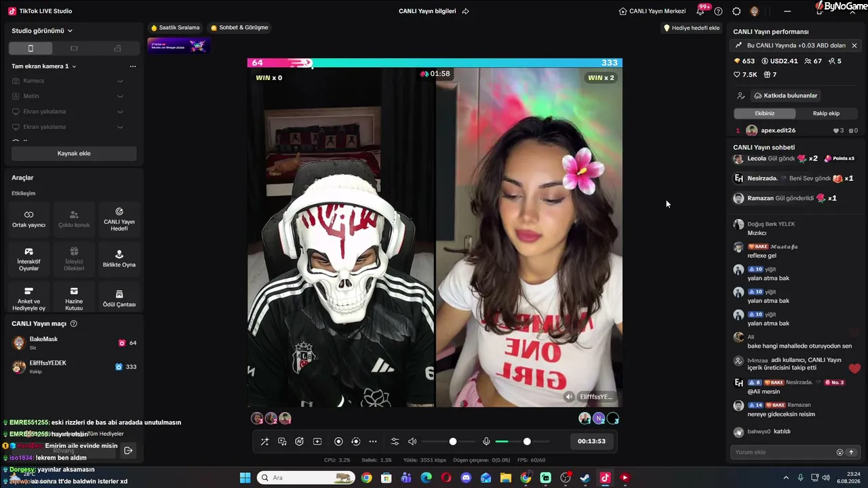Open the Çoklu konuk tool
The image size is (868, 488).
74,219
